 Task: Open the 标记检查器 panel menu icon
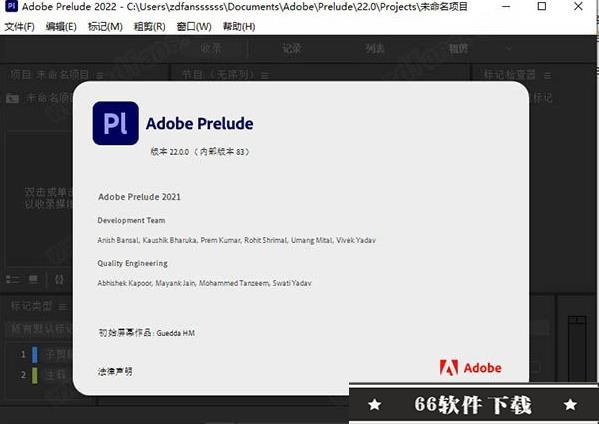(548, 76)
